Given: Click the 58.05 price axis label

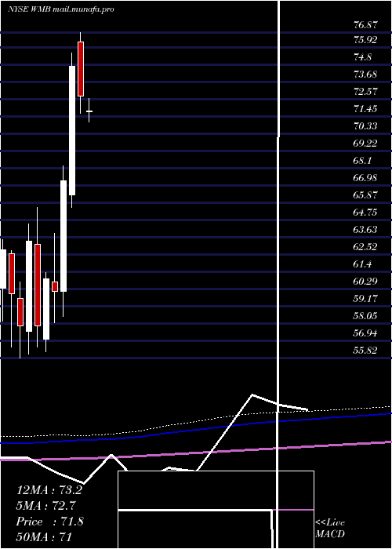Looking at the screenshot, I should [x=365, y=316].
